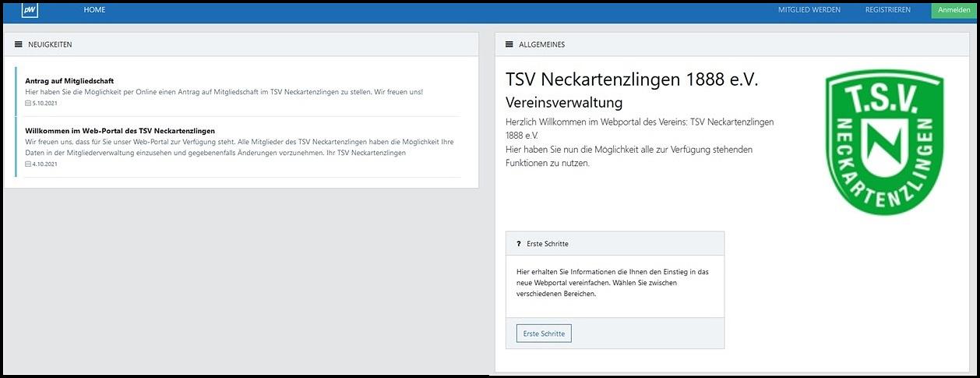Click the TSV Neckartenzlingen 1888 e.V. heading

coord(632,79)
